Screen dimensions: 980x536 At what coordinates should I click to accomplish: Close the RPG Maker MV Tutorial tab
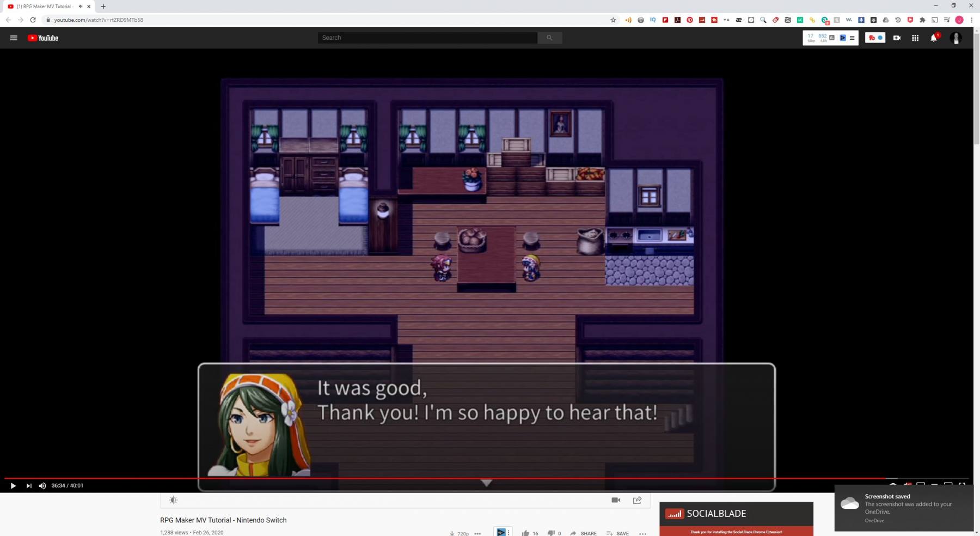89,7
